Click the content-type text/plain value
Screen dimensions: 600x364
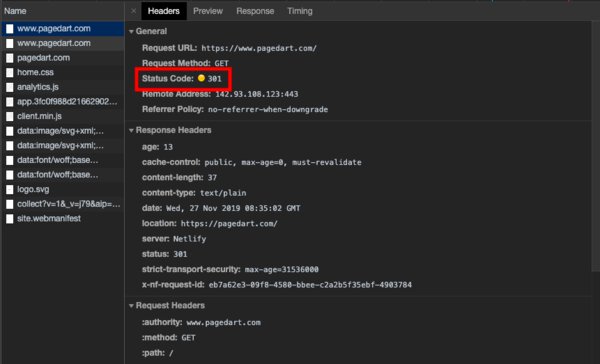223,193
